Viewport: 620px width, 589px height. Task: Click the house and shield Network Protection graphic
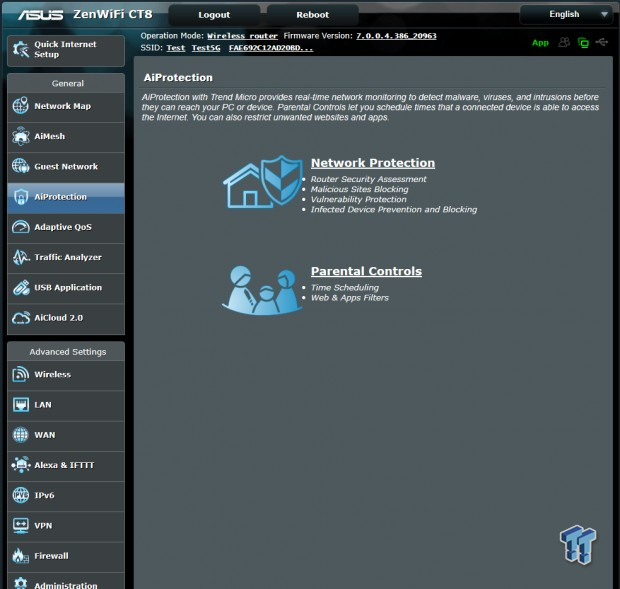tap(263, 182)
